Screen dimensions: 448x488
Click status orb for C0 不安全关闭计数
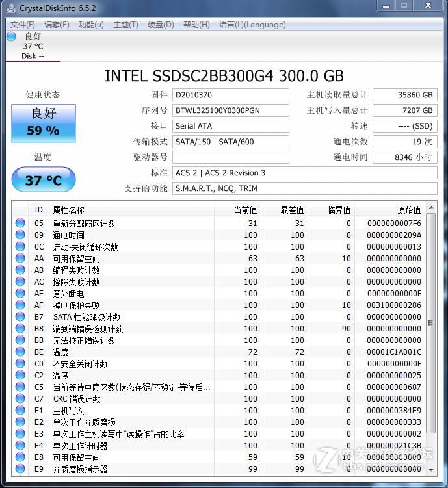point(20,363)
